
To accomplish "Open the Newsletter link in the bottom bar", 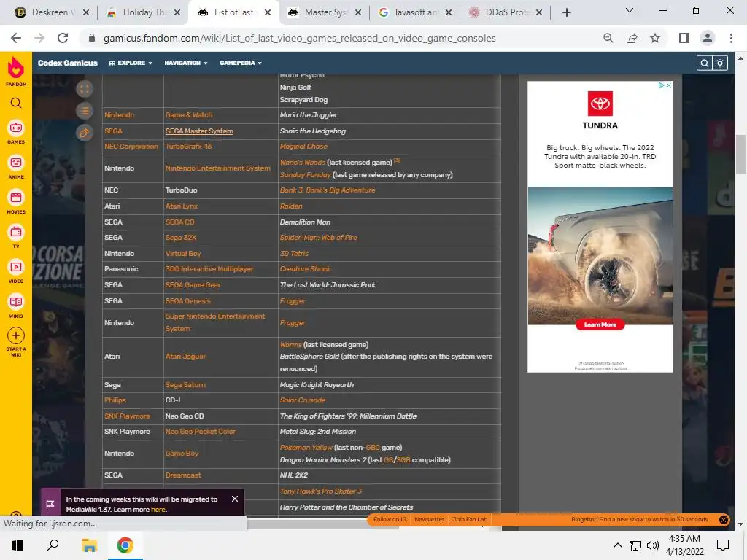I will tap(429, 519).
